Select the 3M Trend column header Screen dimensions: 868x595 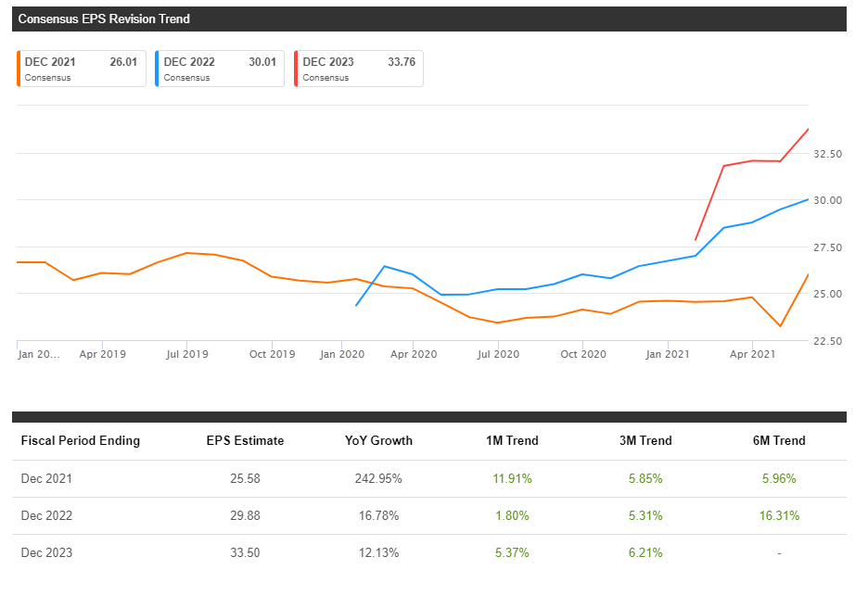[x=645, y=441]
